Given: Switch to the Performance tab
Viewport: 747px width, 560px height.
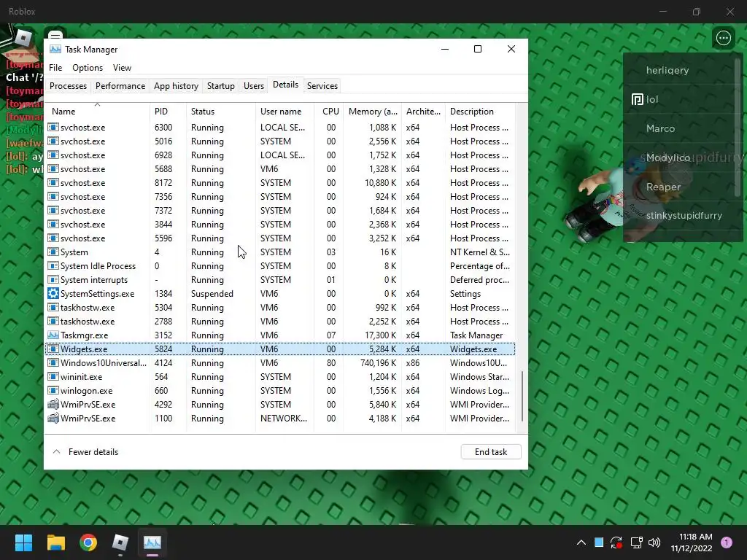Looking at the screenshot, I should (120, 86).
